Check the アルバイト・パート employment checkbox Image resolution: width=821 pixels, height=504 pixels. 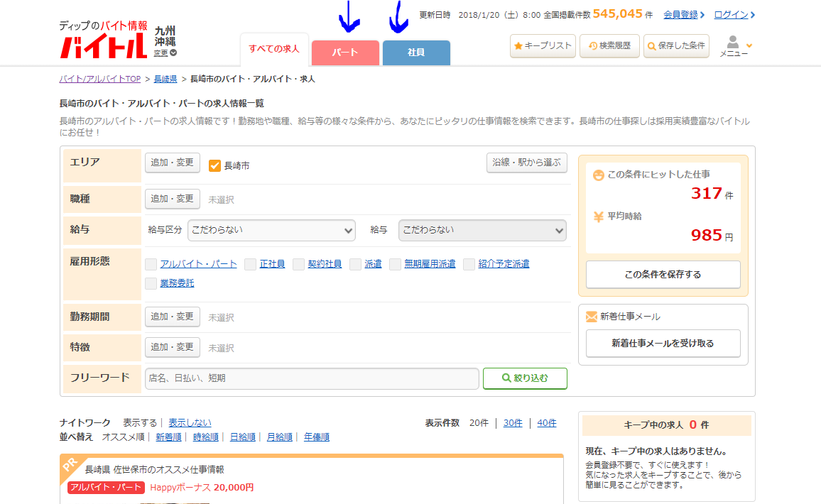(151, 264)
